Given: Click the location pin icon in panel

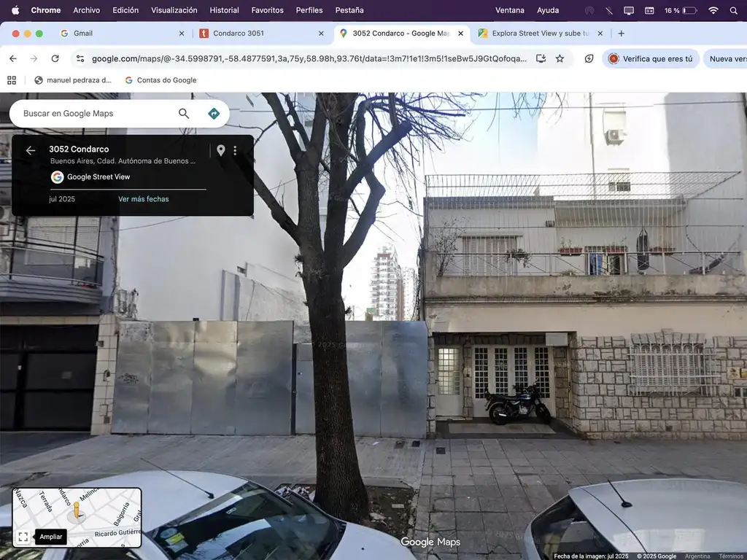Looking at the screenshot, I should pyautogui.click(x=220, y=150).
